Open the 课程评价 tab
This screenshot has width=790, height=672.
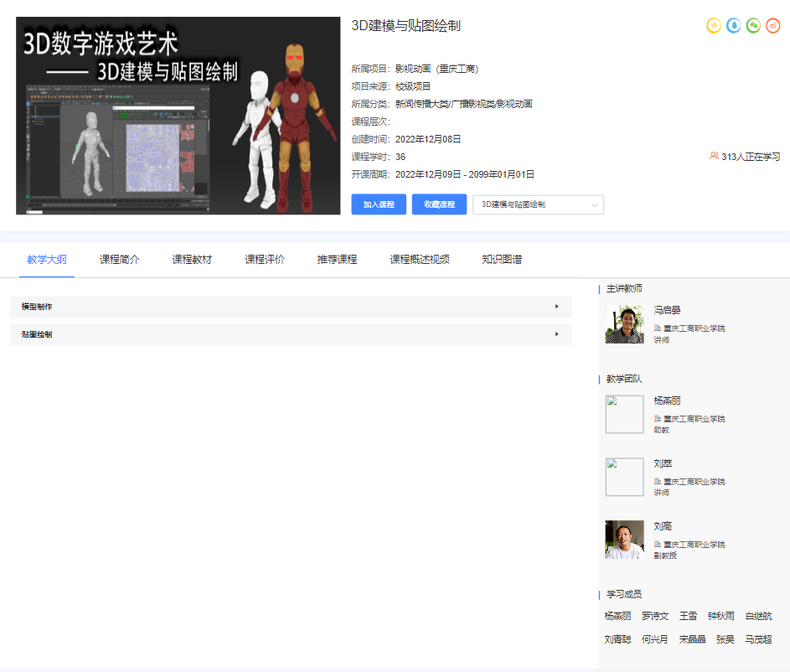265,260
